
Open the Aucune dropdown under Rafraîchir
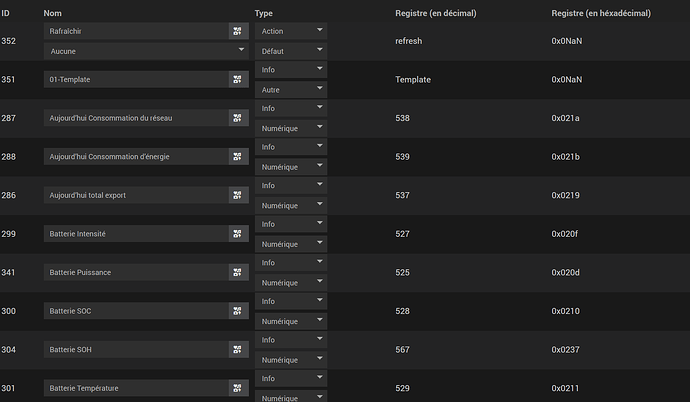tap(146, 50)
